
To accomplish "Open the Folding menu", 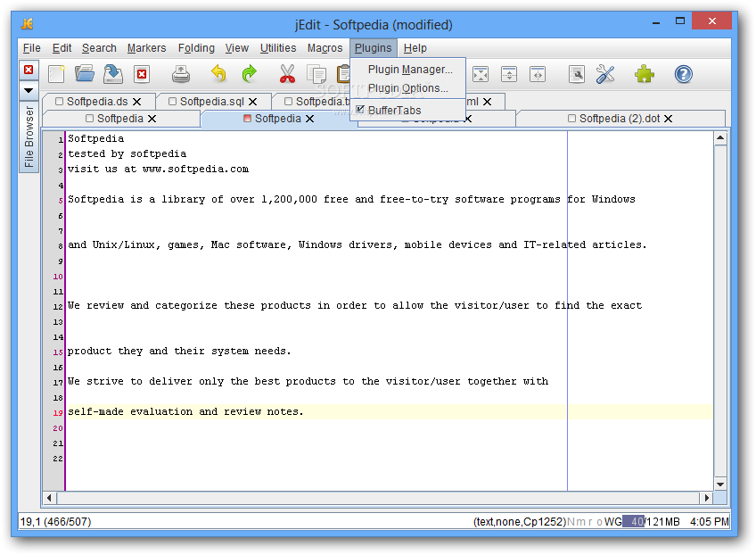I will pos(196,48).
